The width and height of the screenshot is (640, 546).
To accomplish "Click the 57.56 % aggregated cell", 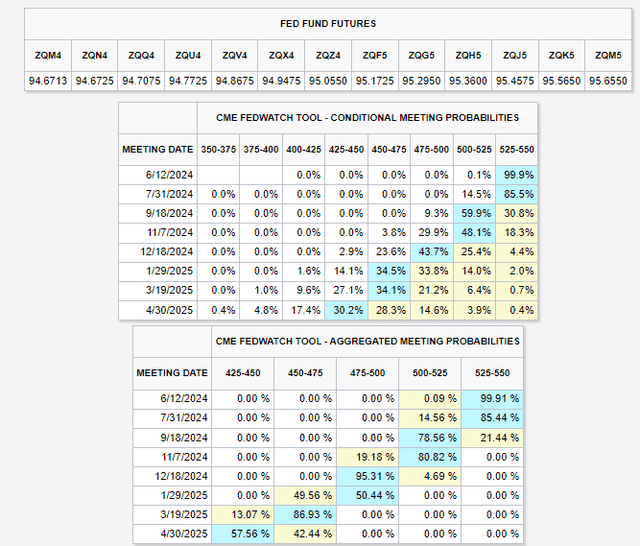I will point(243,534).
